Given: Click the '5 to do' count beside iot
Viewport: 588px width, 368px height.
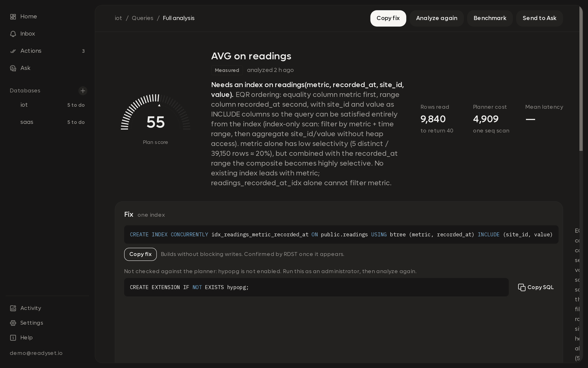Looking at the screenshot, I should (76, 105).
